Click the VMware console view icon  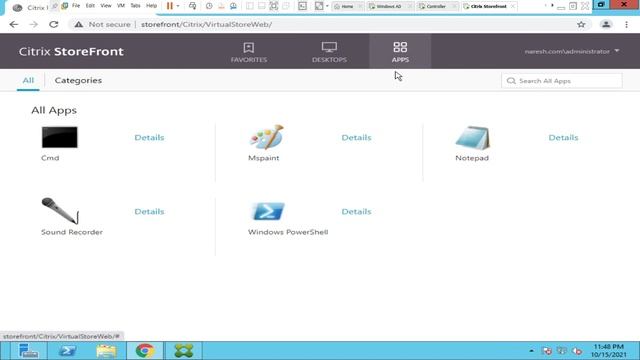[x=302, y=6]
